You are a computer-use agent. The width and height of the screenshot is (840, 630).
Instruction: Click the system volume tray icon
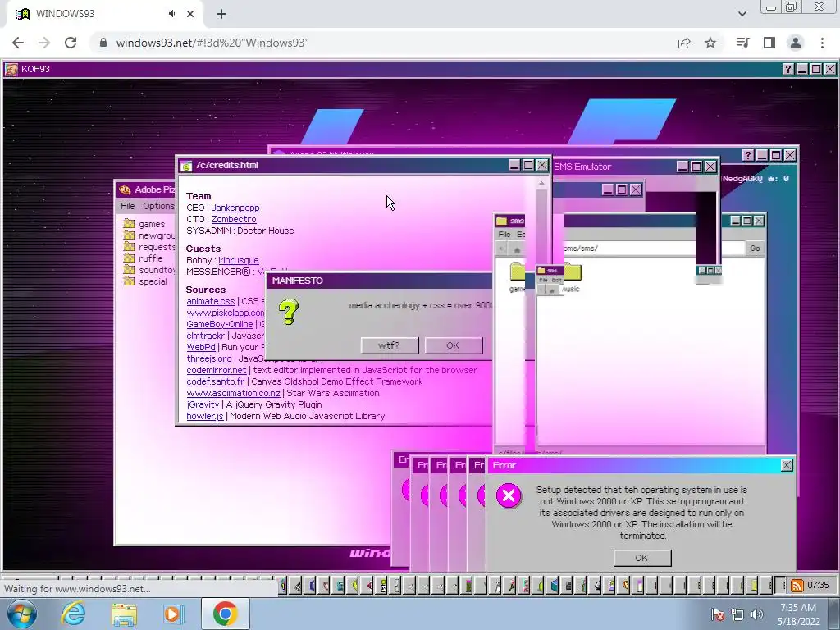point(757,614)
